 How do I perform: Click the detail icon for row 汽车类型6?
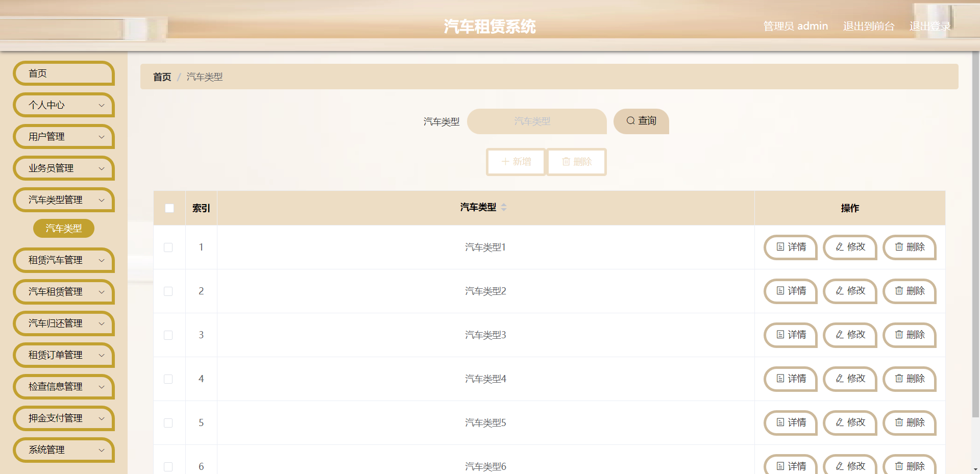click(780, 466)
